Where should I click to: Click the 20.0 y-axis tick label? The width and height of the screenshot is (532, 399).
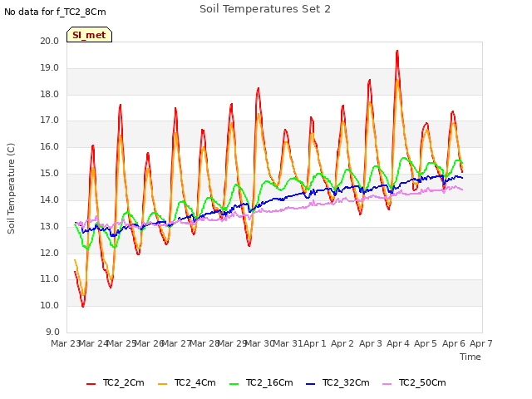point(50,41)
